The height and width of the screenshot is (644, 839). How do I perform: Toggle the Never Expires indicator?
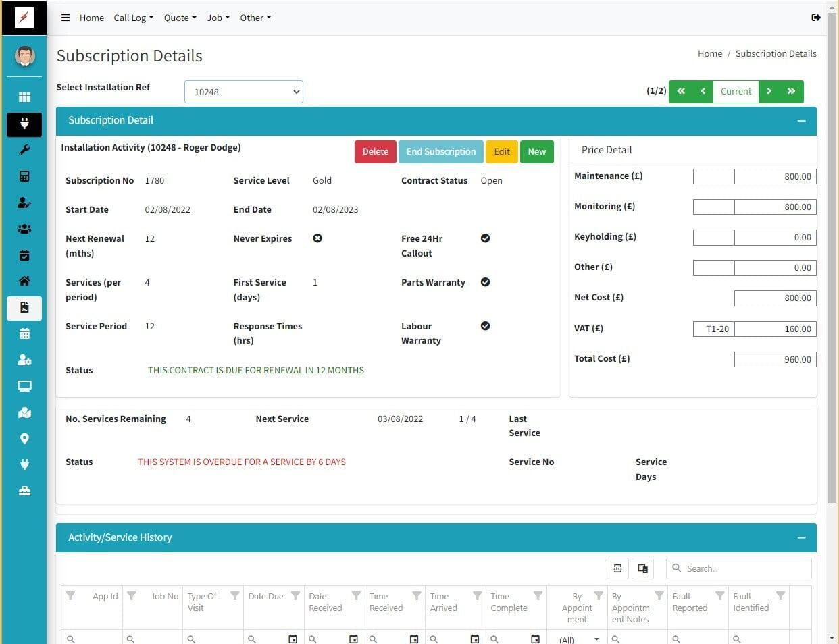pos(317,238)
